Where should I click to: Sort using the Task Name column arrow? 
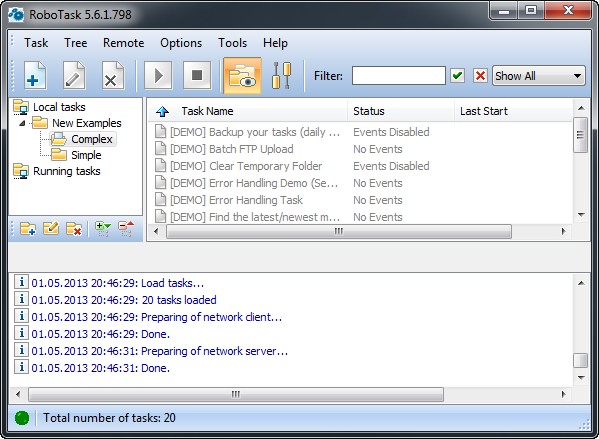pos(163,111)
